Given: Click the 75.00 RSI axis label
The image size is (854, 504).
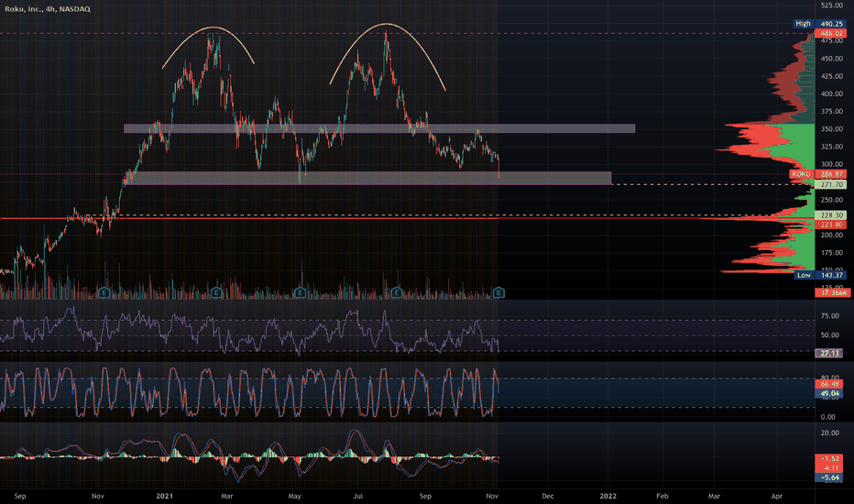Looking at the screenshot, I should [x=829, y=315].
